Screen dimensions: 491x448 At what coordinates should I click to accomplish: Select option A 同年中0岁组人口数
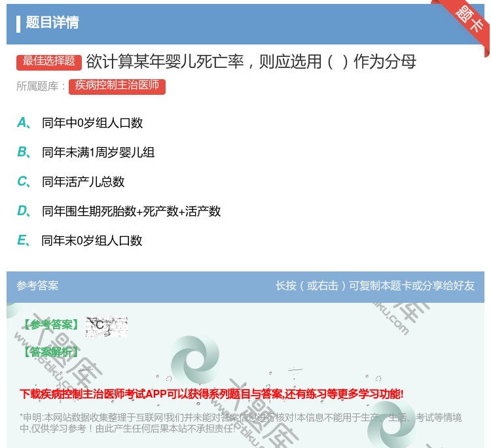coord(80,123)
